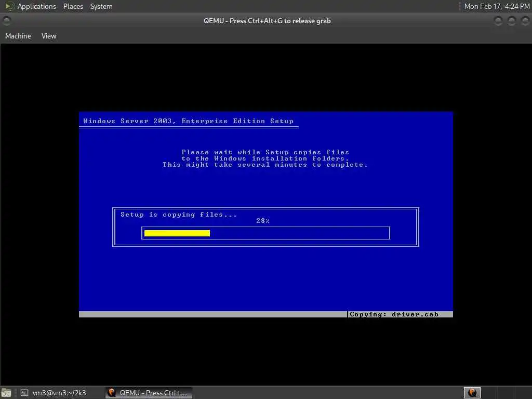Image resolution: width=532 pixels, height=399 pixels.
Task: Open the Applications menu
Action: tap(37, 6)
